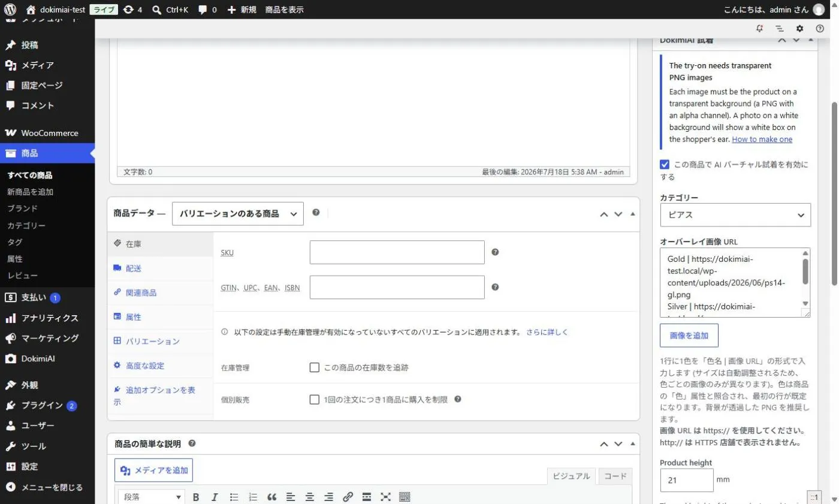Open the ピアス category dropdown
The image size is (839, 504).
point(735,215)
